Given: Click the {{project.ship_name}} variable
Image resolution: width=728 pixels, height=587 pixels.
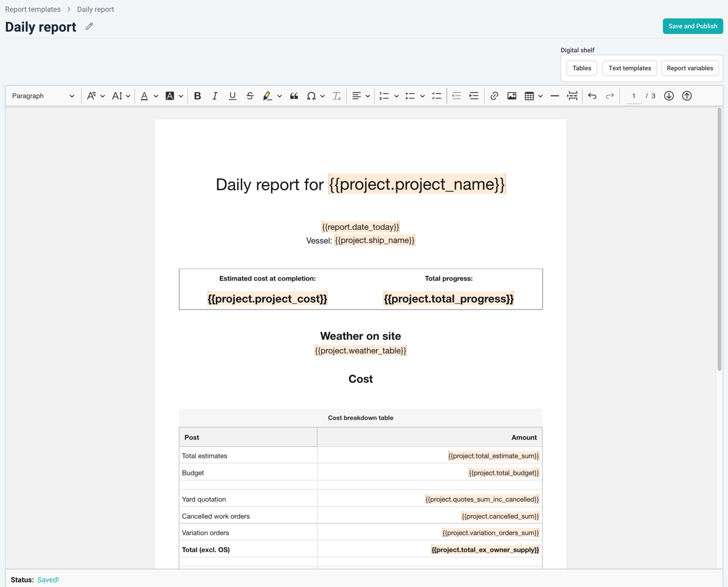Looking at the screenshot, I should tap(375, 240).
